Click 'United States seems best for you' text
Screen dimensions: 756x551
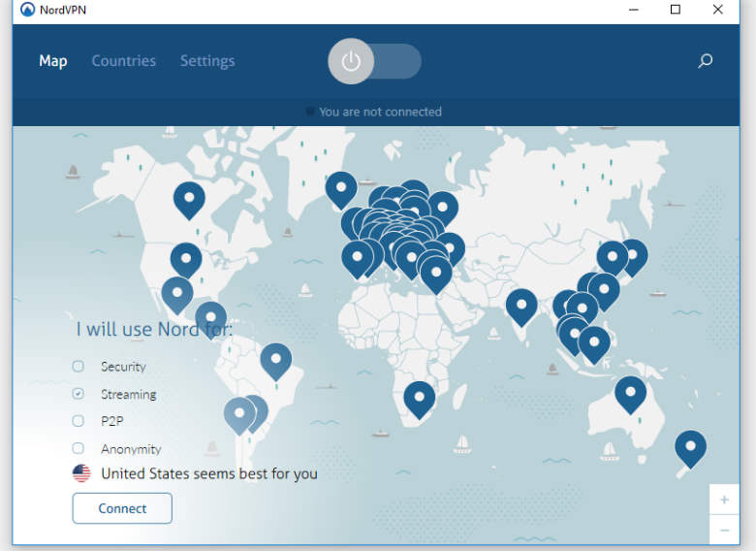pos(209,473)
